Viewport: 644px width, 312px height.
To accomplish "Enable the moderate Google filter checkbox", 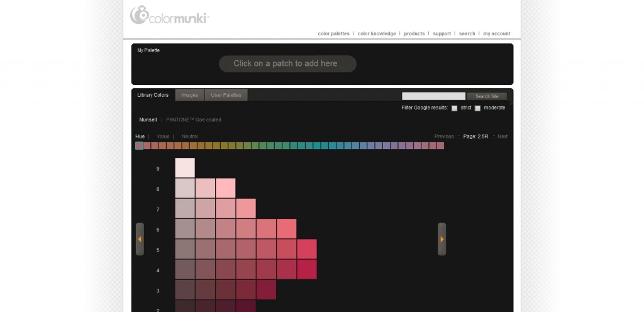I will pos(477,108).
